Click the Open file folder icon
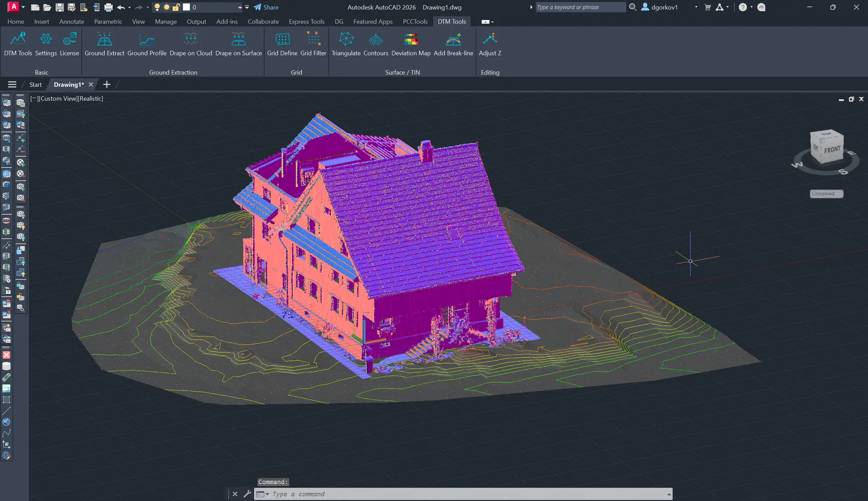 (47, 7)
